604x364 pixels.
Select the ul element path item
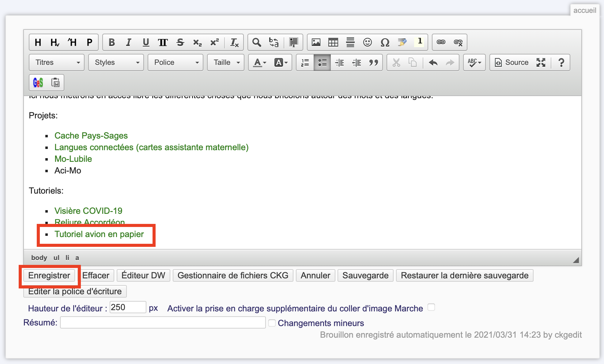56,258
